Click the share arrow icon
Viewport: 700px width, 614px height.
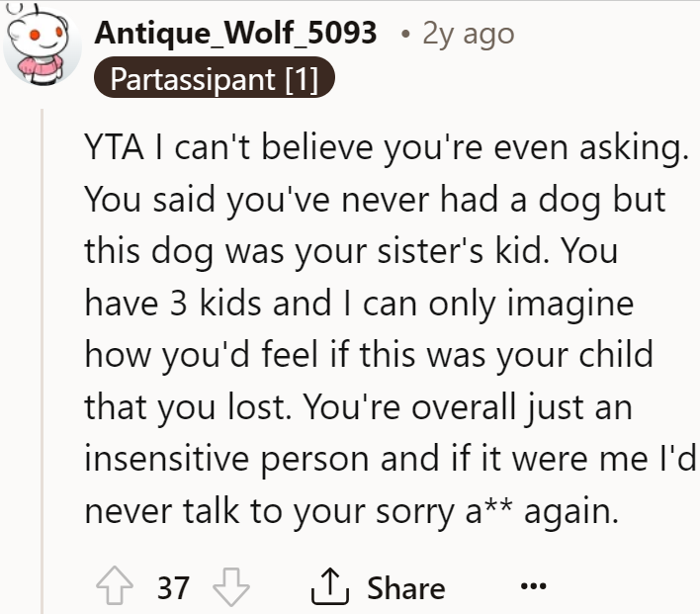[x=330, y=586]
